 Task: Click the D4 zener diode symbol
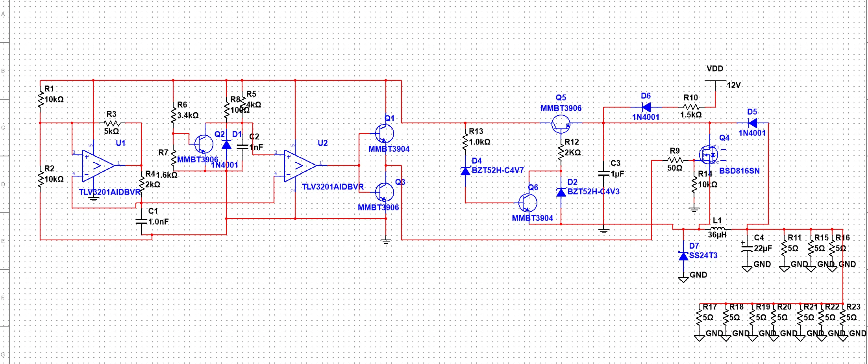(x=465, y=171)
